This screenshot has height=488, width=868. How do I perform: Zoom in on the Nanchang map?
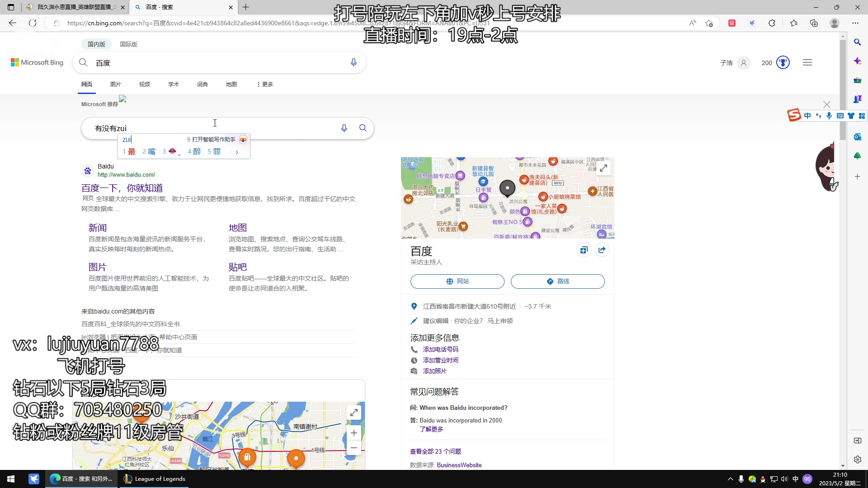point(354,433)
